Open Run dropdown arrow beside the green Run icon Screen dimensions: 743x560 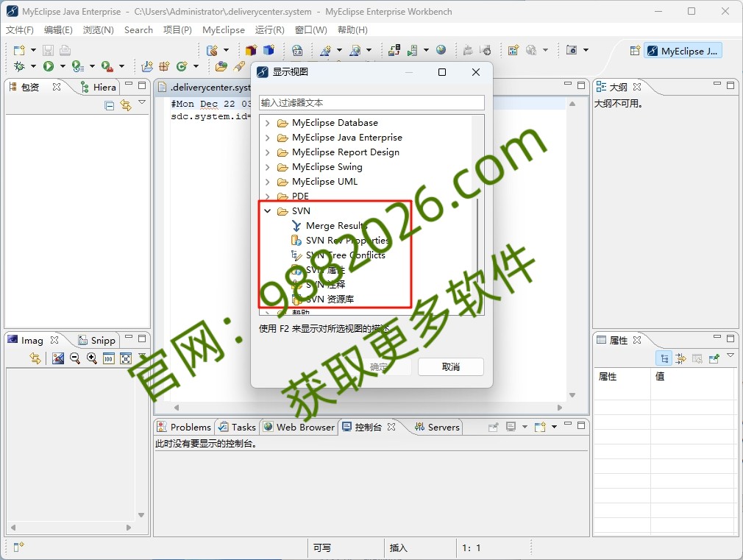(x=62, y=66)
